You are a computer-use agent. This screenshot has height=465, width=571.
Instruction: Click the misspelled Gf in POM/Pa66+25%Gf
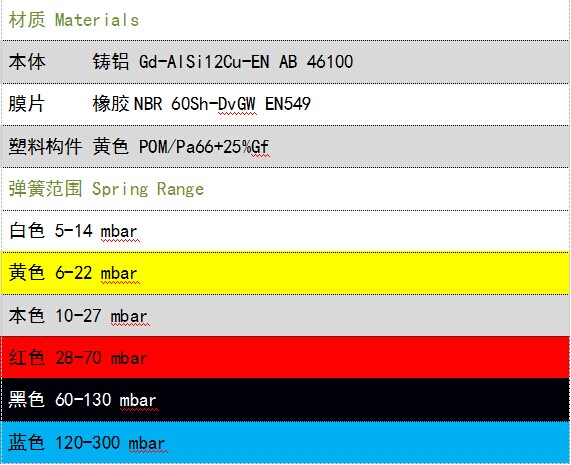260,147
